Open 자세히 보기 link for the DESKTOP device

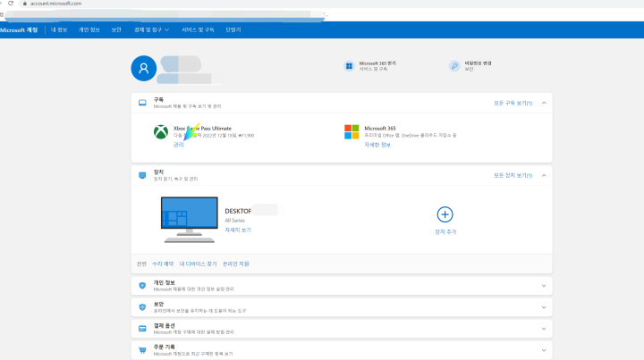tap(238, 230)
